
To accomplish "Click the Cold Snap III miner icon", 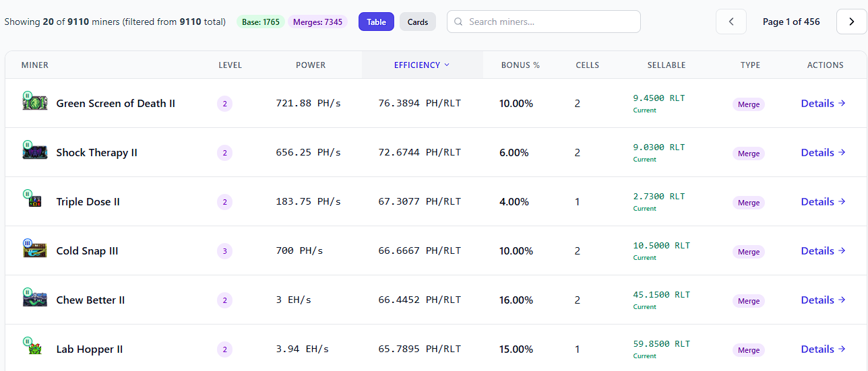I will coord(34,249).
